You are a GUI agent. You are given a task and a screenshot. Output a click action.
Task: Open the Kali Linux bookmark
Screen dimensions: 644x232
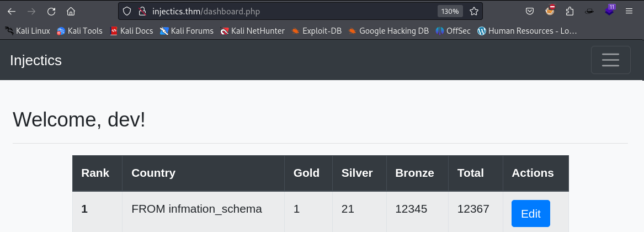[28, 31]
